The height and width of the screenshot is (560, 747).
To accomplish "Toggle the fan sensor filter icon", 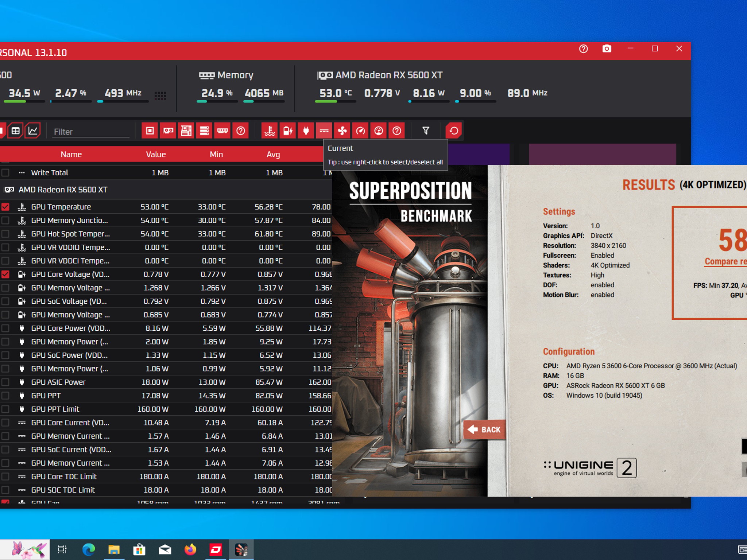I will [x=342, y=131].
